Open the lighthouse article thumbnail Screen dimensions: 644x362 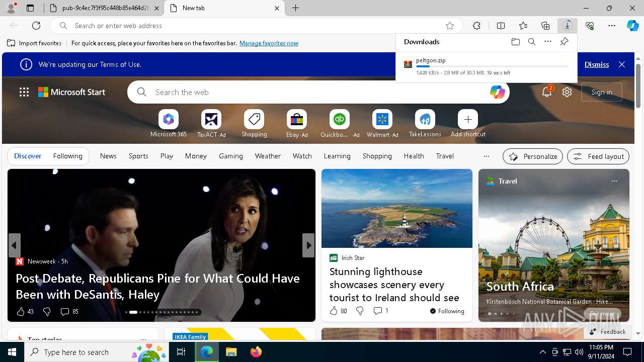(397, 208)
